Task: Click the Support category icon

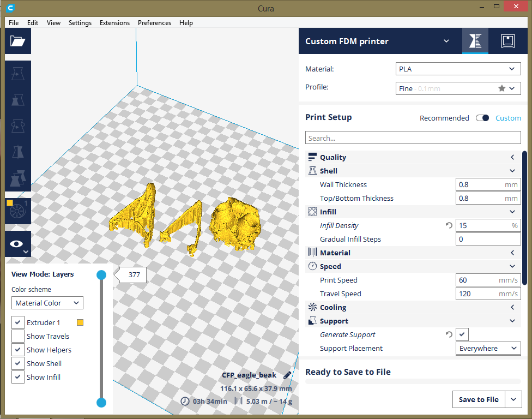Action: tap(312, 321)
